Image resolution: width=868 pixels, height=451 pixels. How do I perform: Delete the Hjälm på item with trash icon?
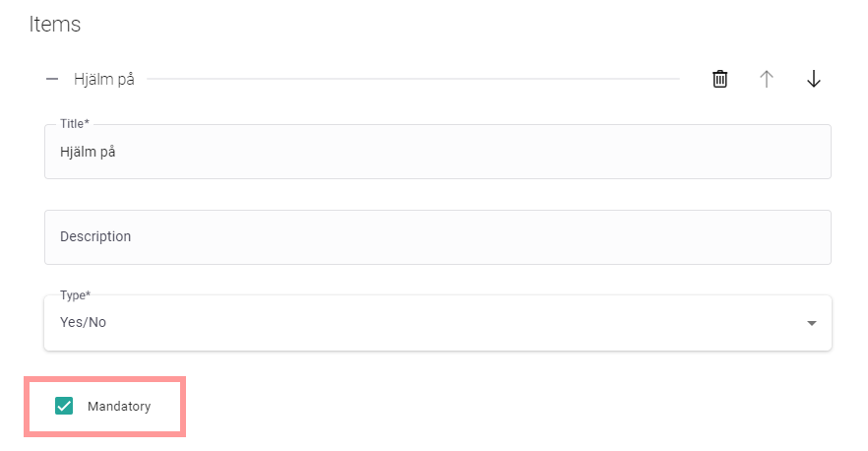click(x=720, y=79)
